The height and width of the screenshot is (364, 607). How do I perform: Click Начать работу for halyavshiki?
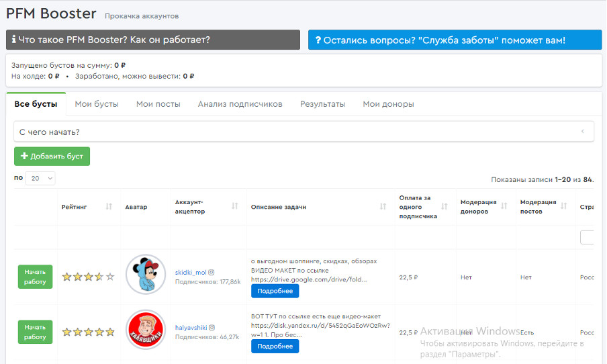pos(35,332)
